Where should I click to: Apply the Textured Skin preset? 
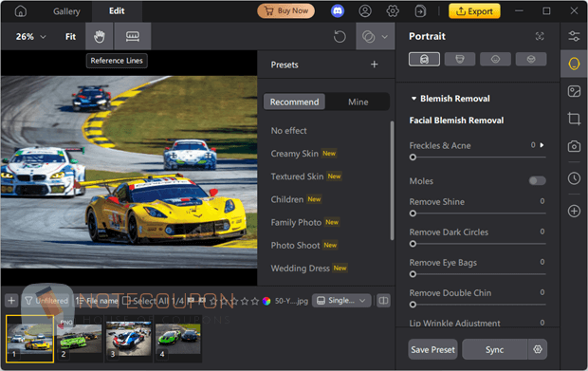(297, 176)
